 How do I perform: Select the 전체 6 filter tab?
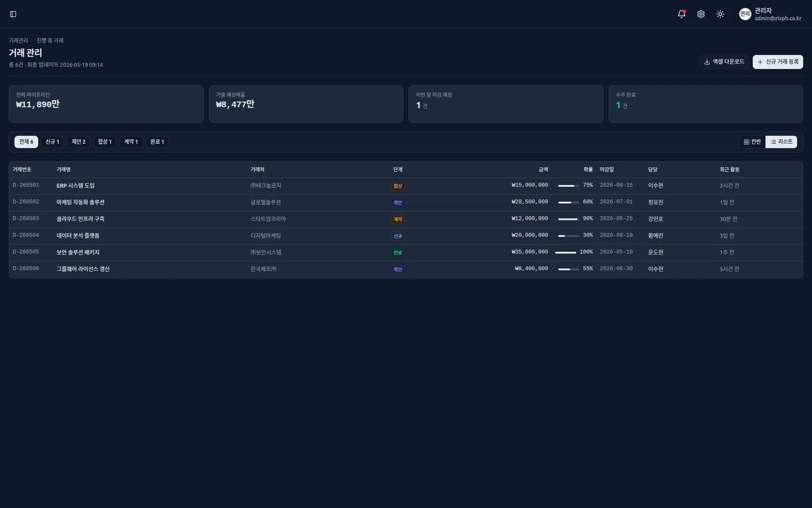click(x=26, y=142)
